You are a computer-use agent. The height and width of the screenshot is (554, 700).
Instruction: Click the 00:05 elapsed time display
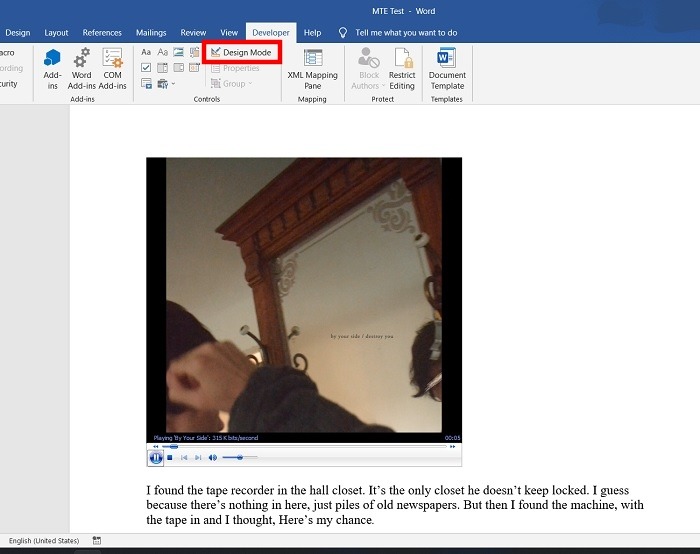[x=452, y=438]
